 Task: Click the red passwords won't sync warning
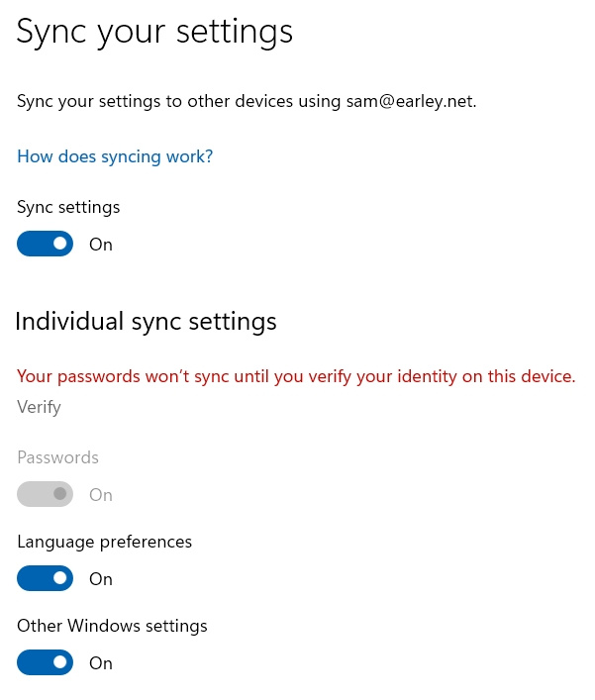click(296, 377)
